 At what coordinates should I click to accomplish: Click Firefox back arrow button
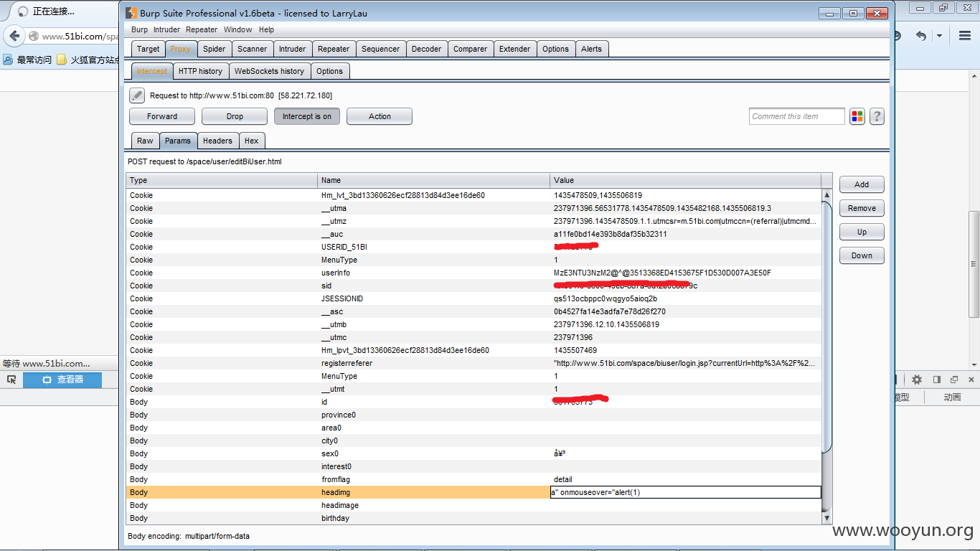14,36
